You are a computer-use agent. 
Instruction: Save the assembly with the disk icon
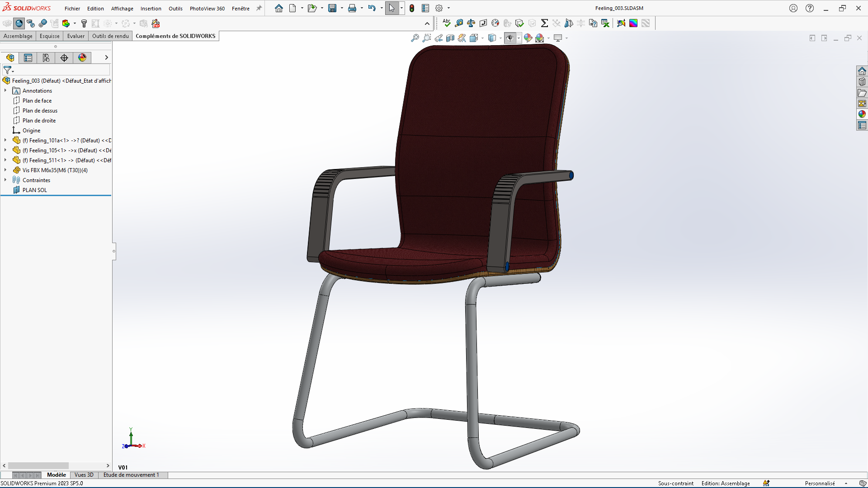pyautogui.click(x=332, y=8)
